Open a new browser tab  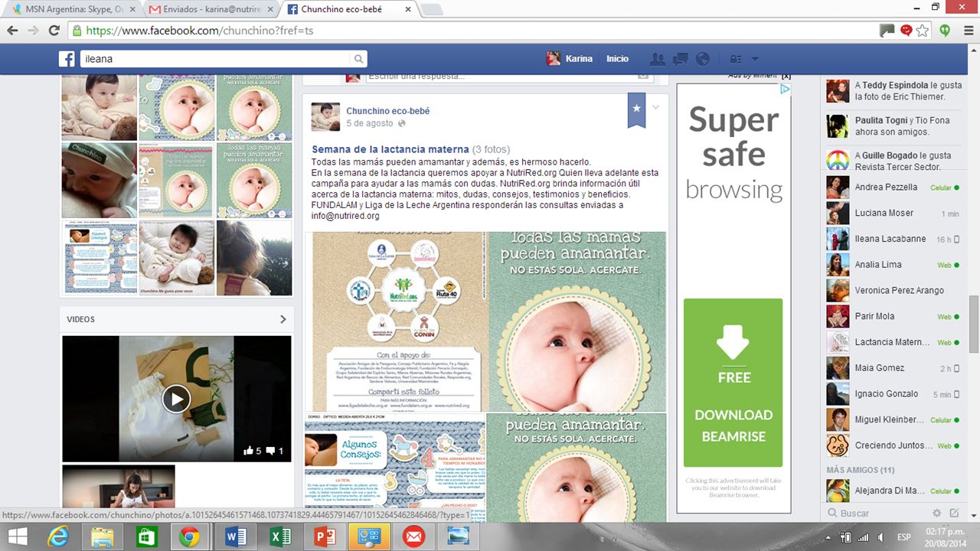(x=431, y=10)
